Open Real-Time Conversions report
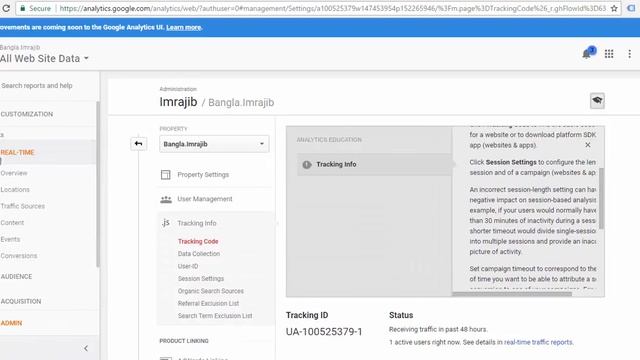The image size is (640, 360). pyautogui.click(x=19, y=256)
